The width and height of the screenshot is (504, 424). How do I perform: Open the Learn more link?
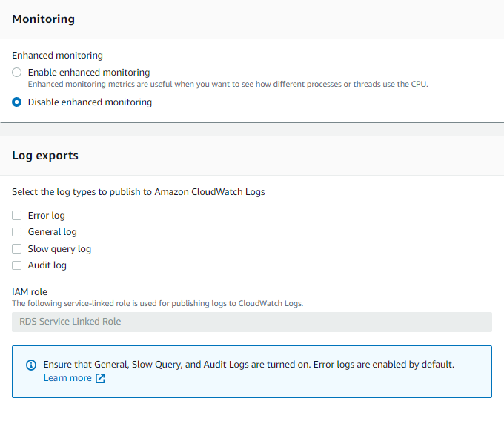67,378
